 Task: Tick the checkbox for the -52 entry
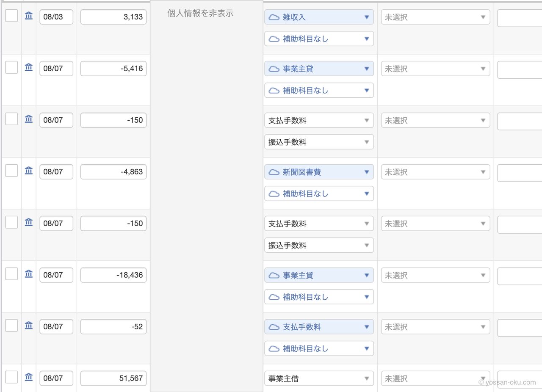click(11, 326)
